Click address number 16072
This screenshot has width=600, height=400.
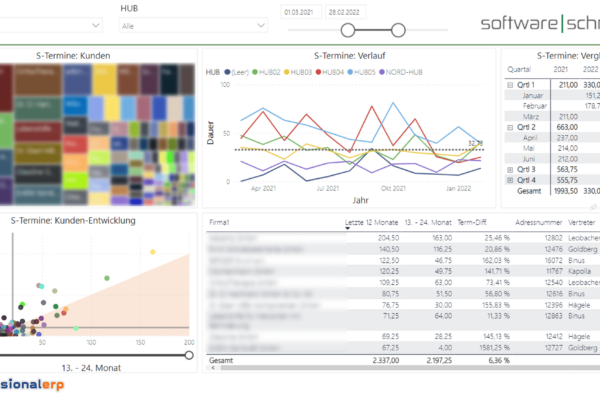click(x=554, y=260)
